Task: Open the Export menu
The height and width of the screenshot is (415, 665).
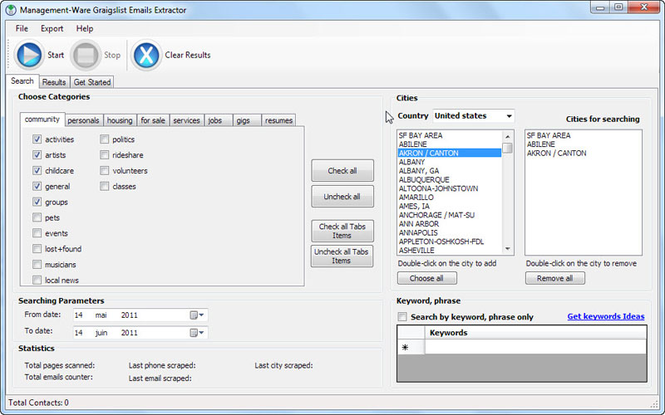Action: tap(52, 28)
